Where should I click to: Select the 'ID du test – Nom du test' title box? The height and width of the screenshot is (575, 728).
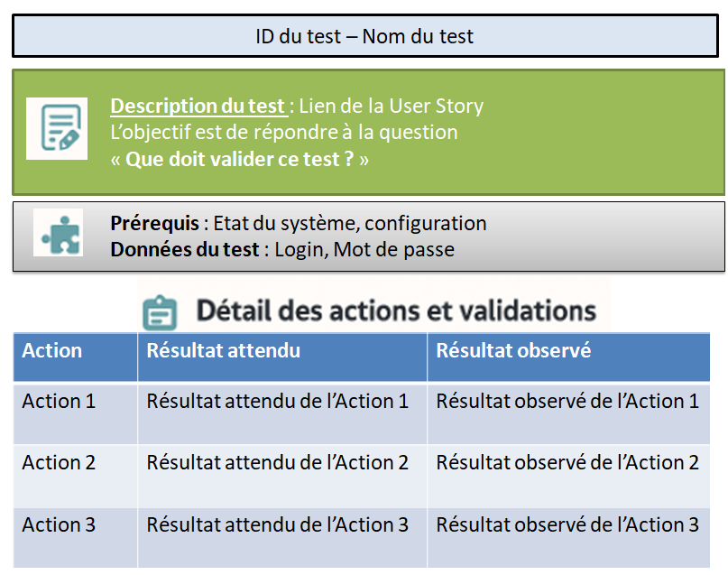tap(365, 36)
